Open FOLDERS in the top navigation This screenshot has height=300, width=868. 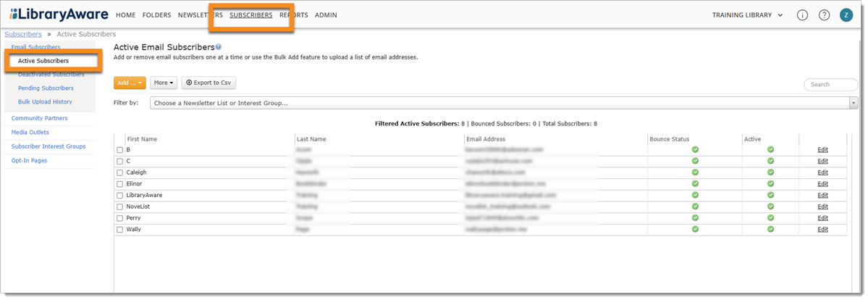click(156, 15)
